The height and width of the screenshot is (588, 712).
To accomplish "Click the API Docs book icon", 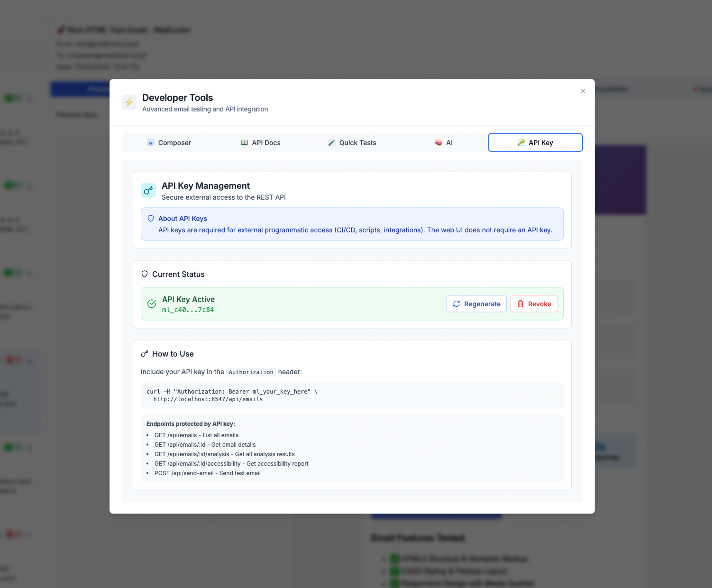I will 244,143.
